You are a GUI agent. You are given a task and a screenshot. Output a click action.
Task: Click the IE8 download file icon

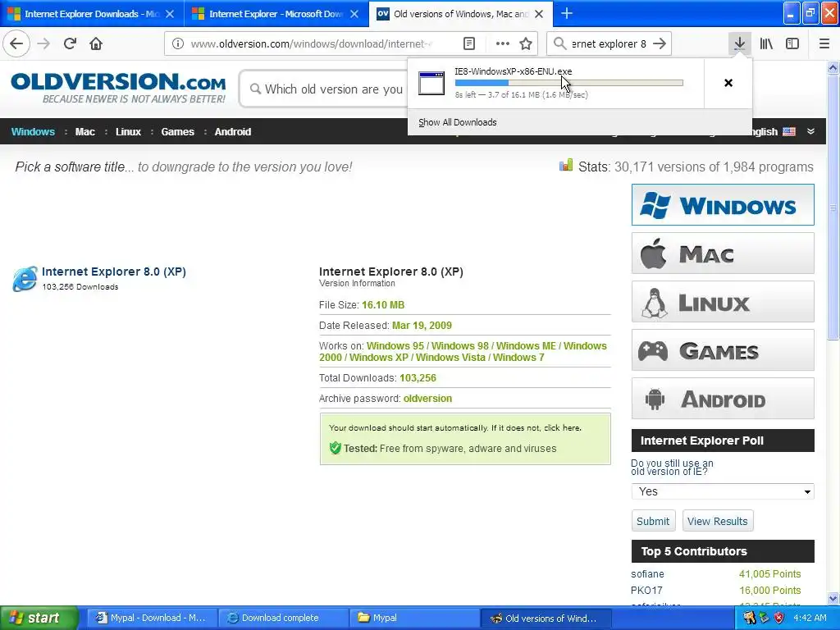pyautogui.click(x=431, y=83)
